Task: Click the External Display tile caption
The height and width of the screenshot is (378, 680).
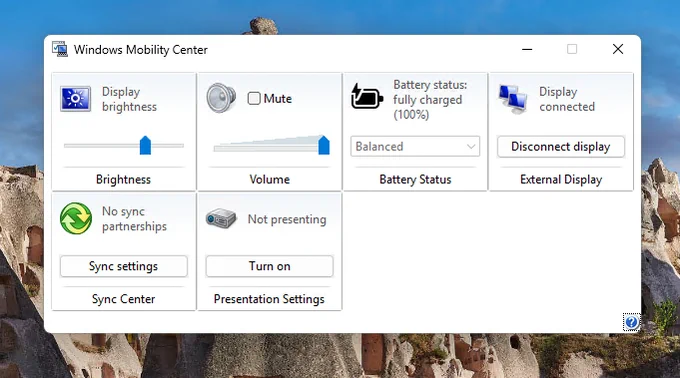Action: click(561, 179)
